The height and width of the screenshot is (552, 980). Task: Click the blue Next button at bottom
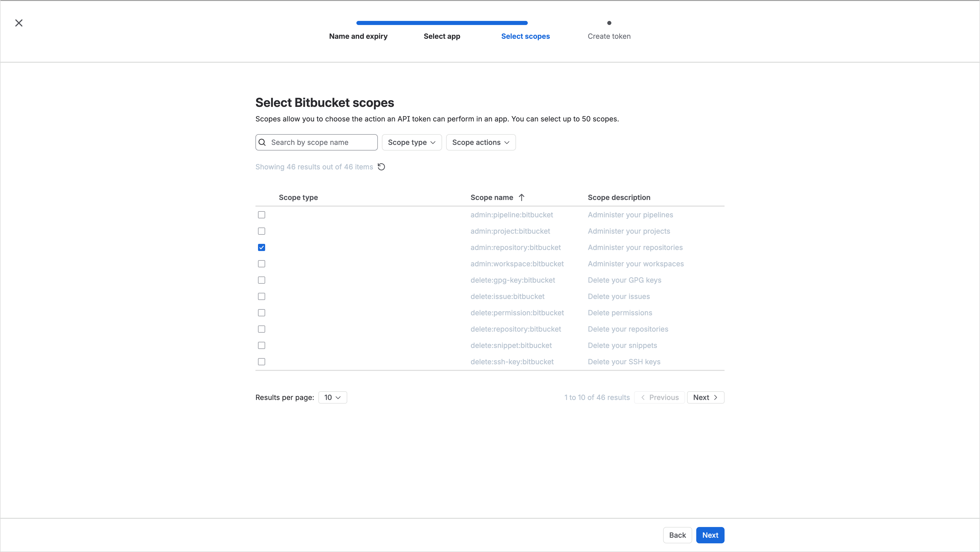point(710,535)
